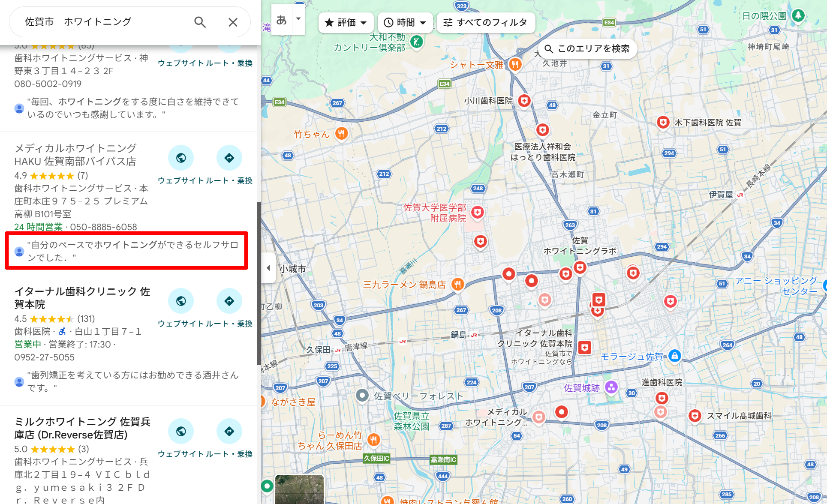The width and height of the screenshot is (827, 504).
Task: Expand the input method dropdown arrow
Action: (298, 20)
